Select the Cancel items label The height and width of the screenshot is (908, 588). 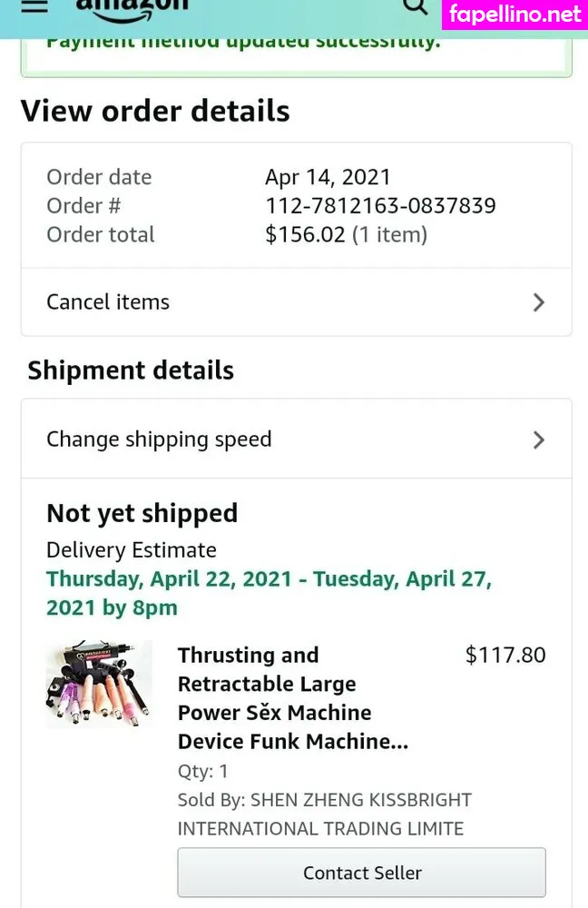108,302
